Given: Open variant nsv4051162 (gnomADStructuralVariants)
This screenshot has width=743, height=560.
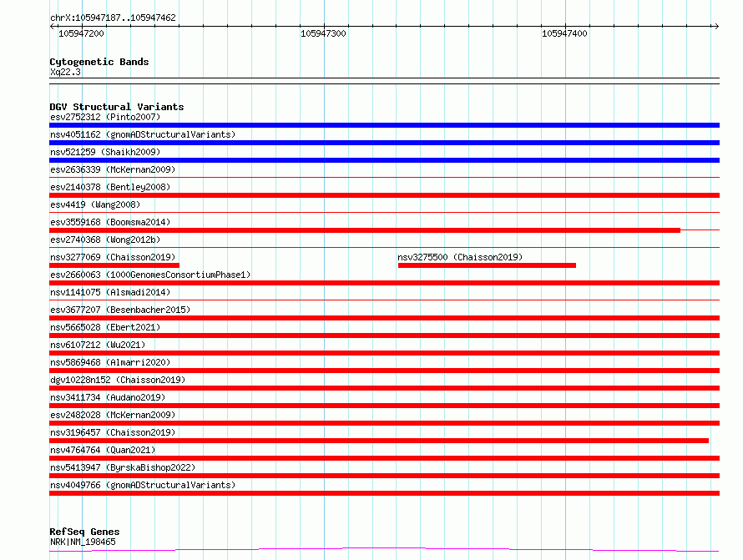Looking at the screenshot, I should (143, 134).
